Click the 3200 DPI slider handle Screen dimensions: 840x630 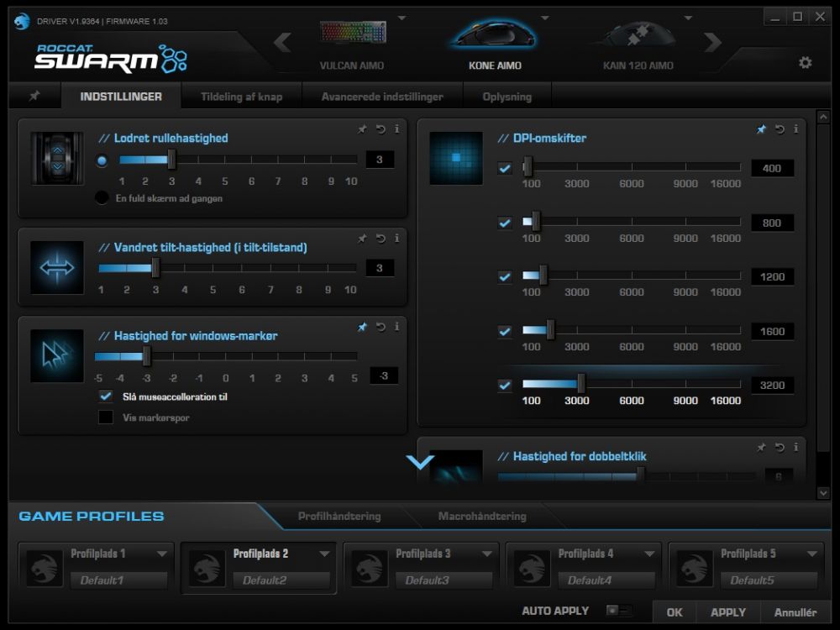click(581, 384)
